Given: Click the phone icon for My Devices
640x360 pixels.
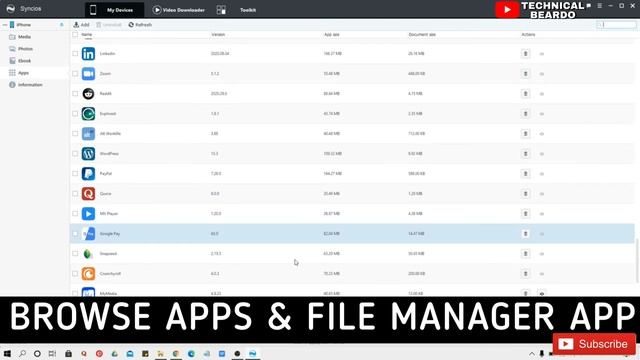Looking at the screenshot, I should (x=93, y=10).
